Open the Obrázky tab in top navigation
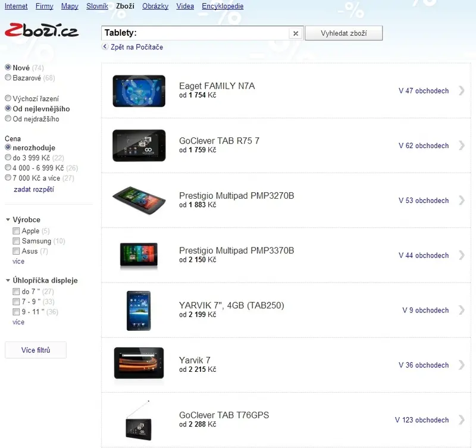This screenshot has width=476, height=448. 155,6
